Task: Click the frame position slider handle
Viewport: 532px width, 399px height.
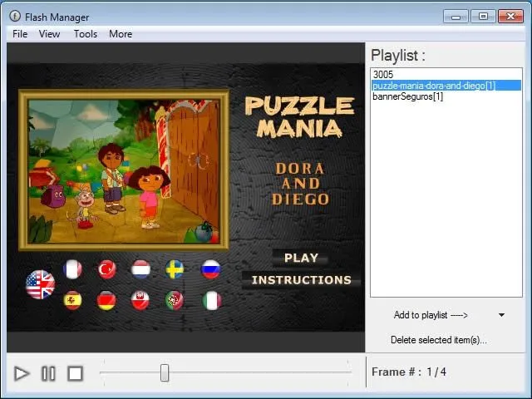Action: pyautogui.click(x=165, y=373)
